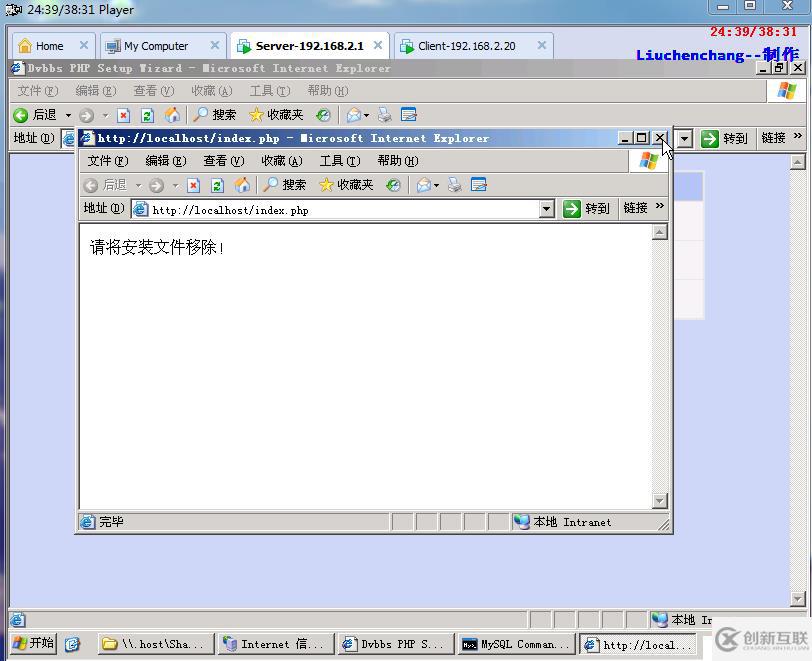Click 搜索 search in Dvbbs Setup Wizard toolbar
Screen dimensions: 812x661
[x=214, y=114]
